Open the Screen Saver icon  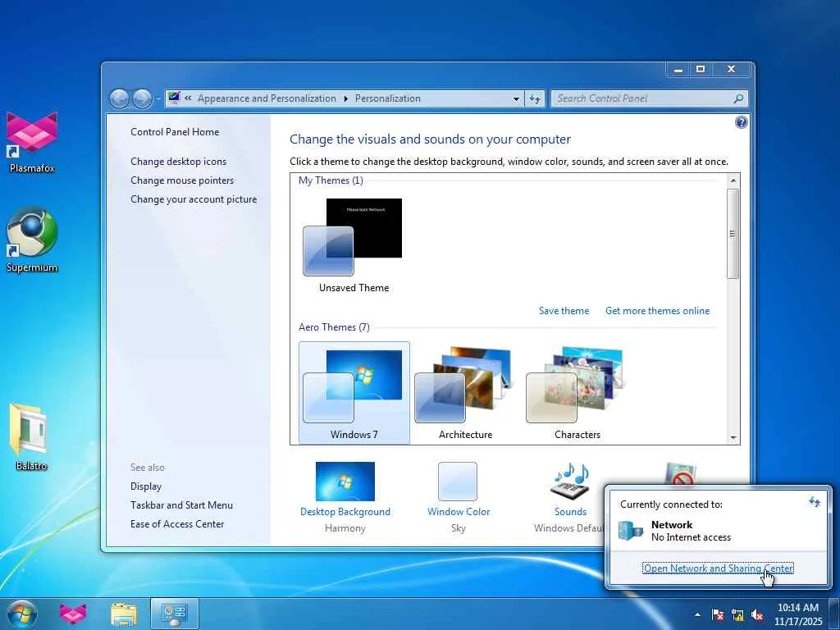tap(680, 473)
